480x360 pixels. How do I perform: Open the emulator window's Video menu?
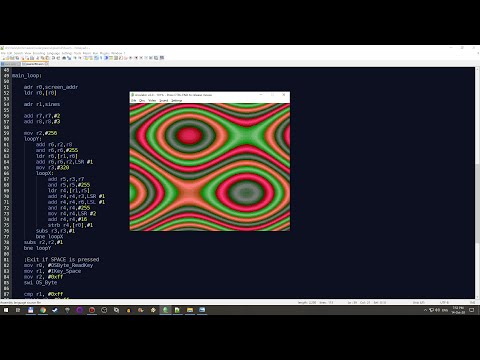[x=152, y=100]
